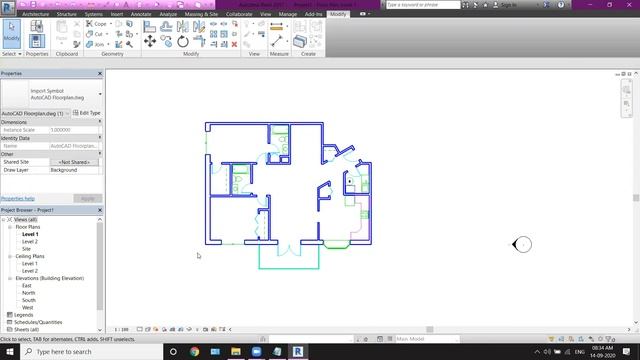This screenshot has width=640, height=360.
Task: Open the Import Symbol type selector dropdown
Action: (x=100, y=94)
